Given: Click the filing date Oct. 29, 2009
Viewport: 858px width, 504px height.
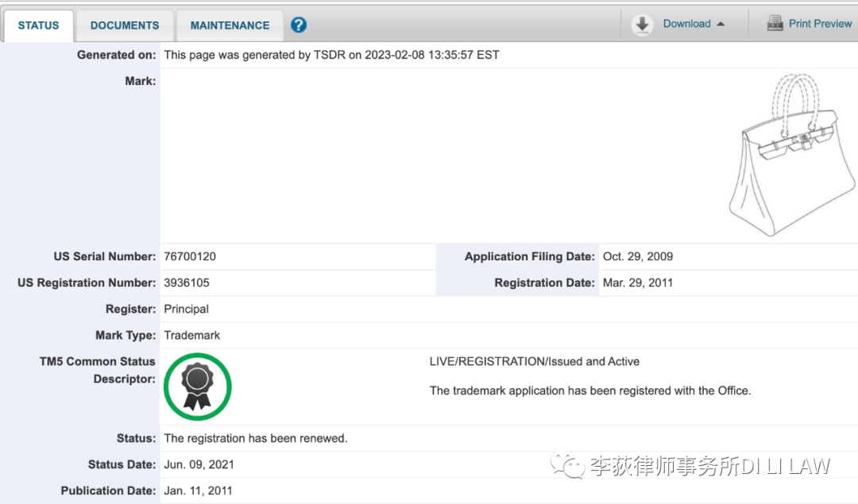Looking at the screenshot, I should point(637,256).
